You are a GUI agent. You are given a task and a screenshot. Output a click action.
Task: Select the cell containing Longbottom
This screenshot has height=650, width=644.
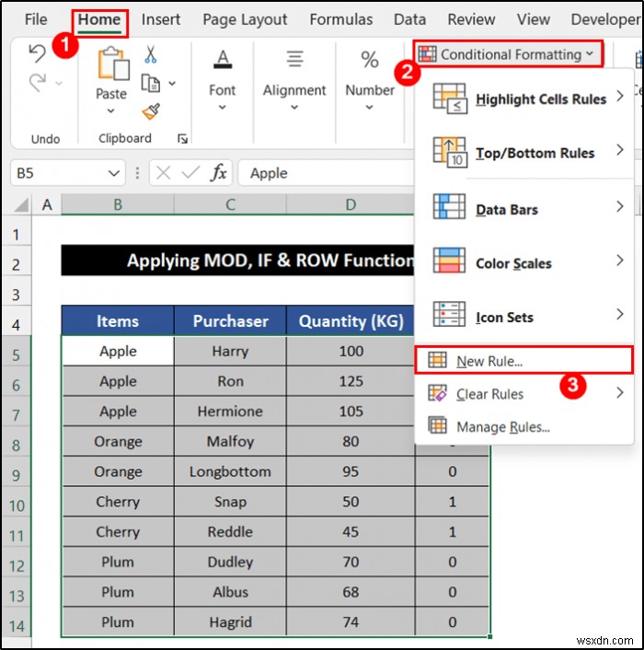230,471
